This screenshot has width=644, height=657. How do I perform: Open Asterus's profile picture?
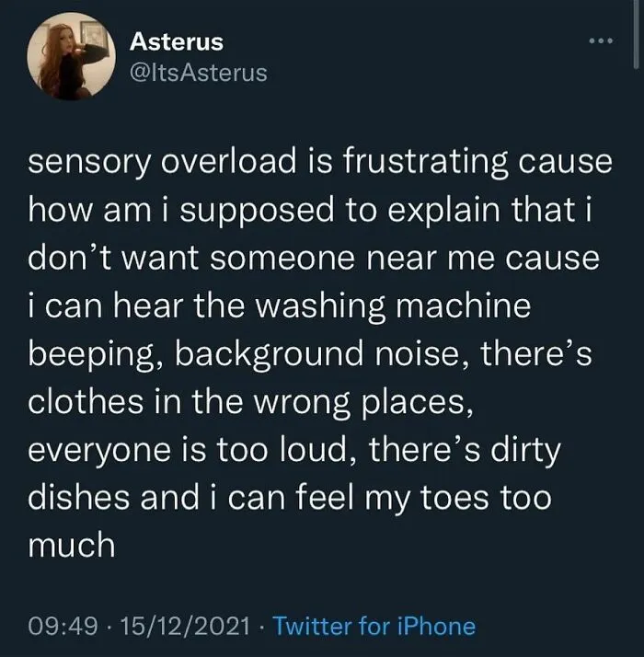(x=71, y=56)
